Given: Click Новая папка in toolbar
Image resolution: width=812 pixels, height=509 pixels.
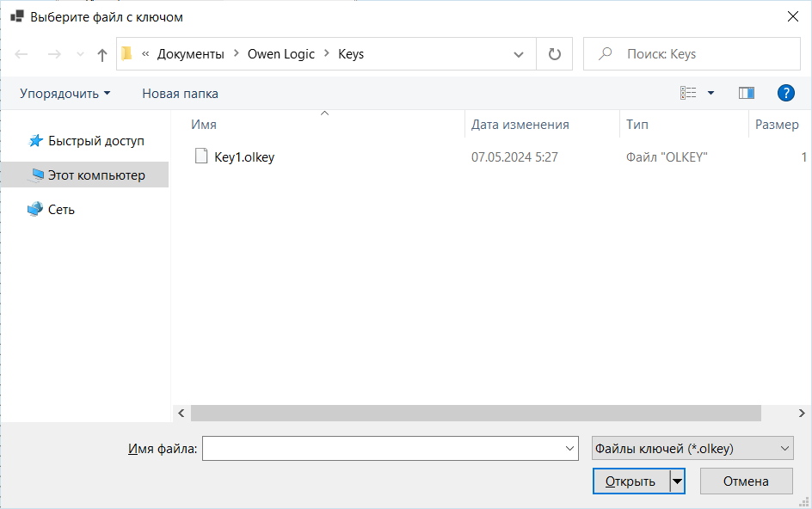Looking at the screenshot, I should pos(180,93).
